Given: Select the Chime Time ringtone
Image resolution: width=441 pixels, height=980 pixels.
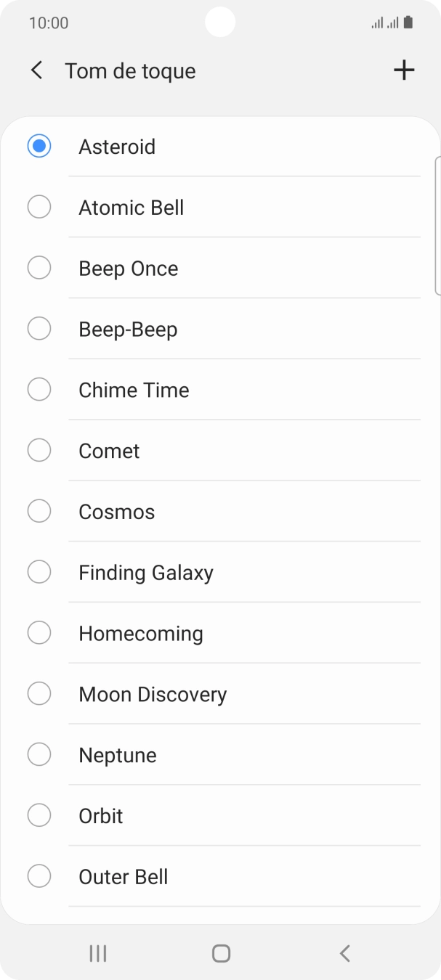Looking at the screenshot, I should click(134, 389).
